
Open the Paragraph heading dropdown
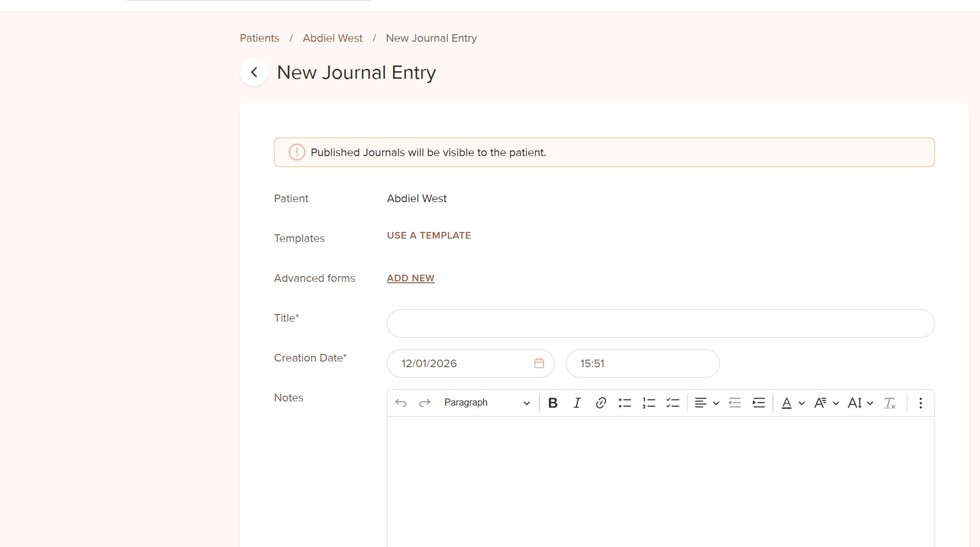coord(487,403)
